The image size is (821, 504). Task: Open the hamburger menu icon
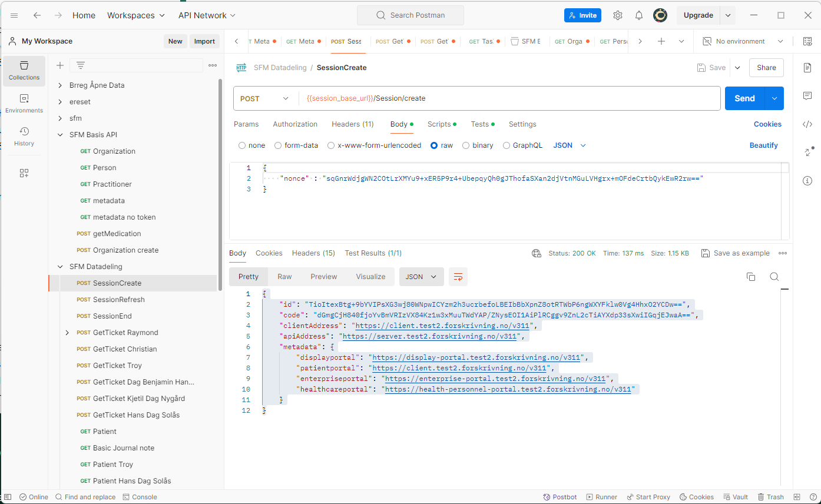14,15
